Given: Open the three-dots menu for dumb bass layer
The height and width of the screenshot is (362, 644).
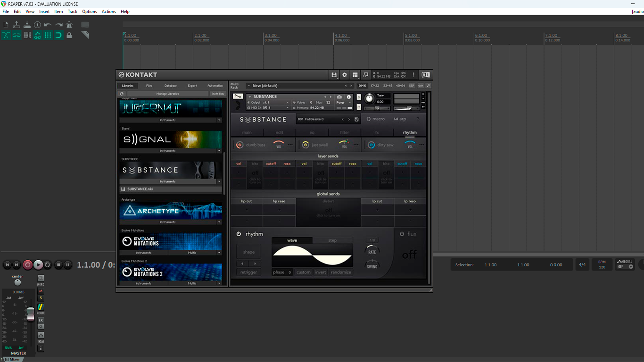Looking at the screenshot, I should pyautogui.click(x=290, y=145).
